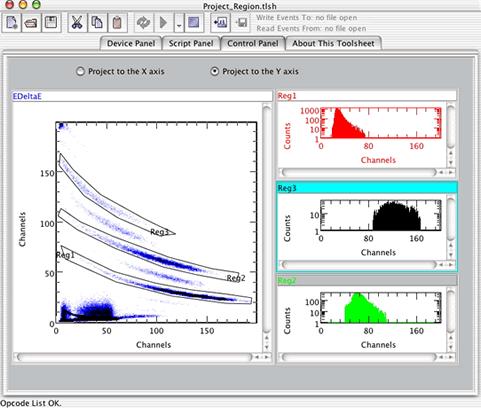Viewport: 481px width, 408px height.
Task: Click the Reg3 histogram title bar
Action: click(x=367, y=188)
